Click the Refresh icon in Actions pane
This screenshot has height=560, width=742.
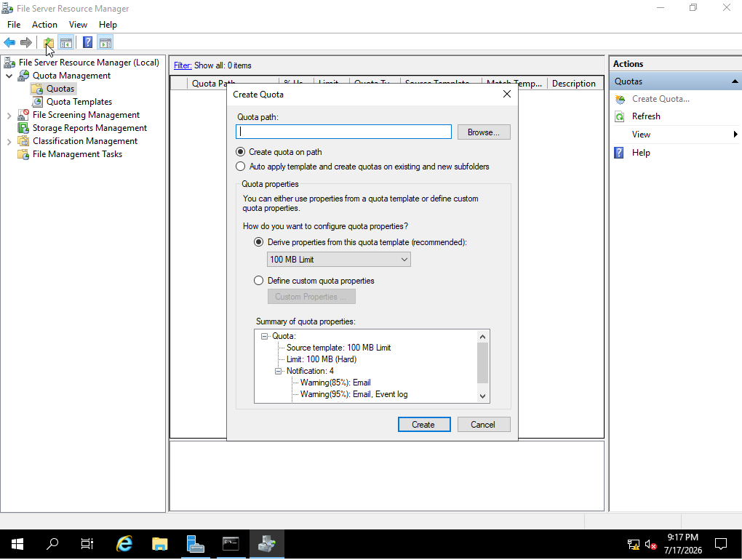(620, 116)
